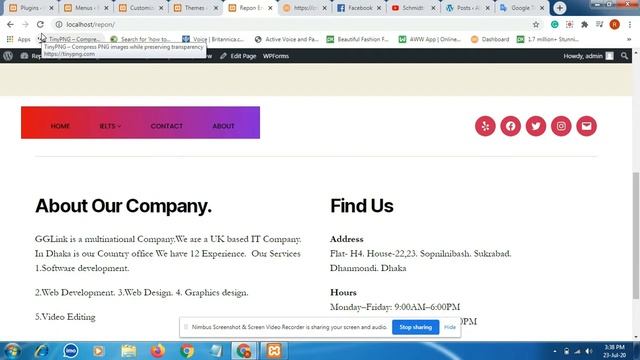Open Chrome three-dot menu
This screenshot has height=360, width=640.
click(x=630, y=24)
